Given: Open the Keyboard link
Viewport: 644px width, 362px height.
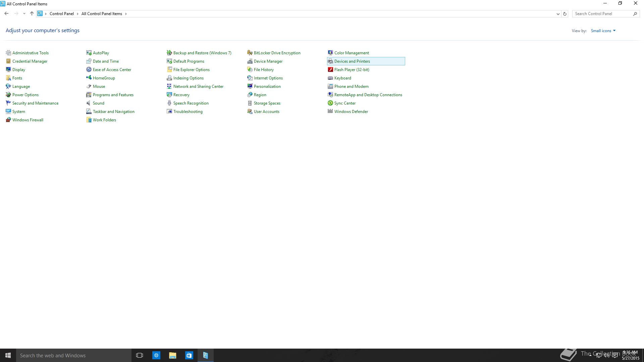Looking at the screenshot, I should (x=343, y=78).
